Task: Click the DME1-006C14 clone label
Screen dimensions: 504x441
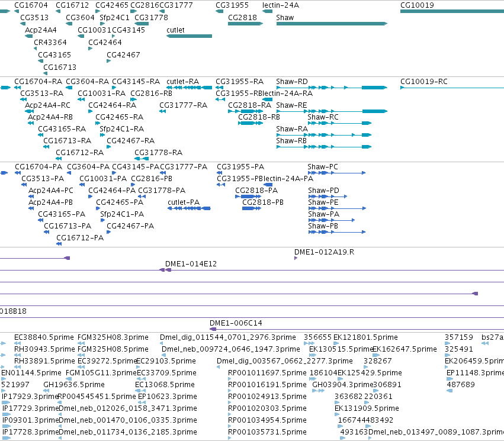Action: (236, 323)
